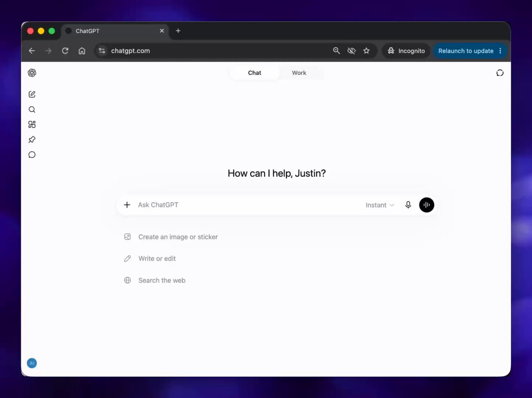
Task: Bookmark this page with the star icon
Action: [x=367, y=51]
